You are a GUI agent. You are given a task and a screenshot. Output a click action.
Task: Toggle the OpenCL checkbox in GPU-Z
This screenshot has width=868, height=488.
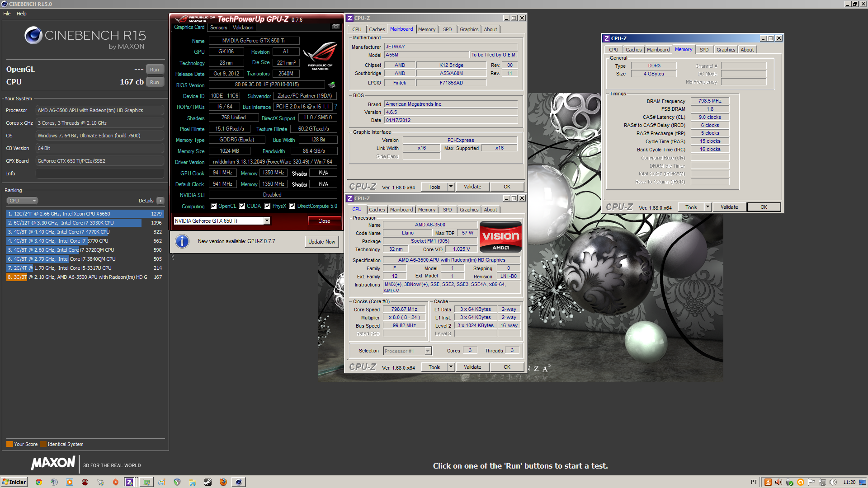[214, 206]
